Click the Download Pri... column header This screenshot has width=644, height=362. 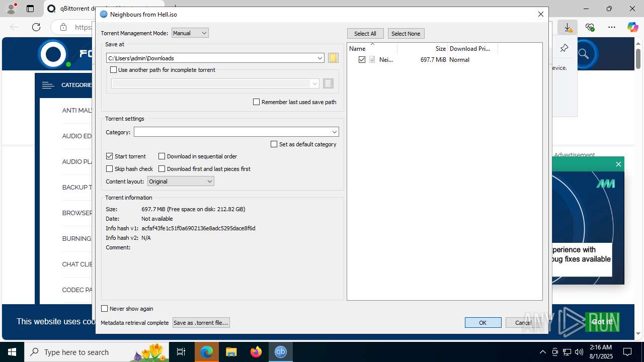[472, 48]
